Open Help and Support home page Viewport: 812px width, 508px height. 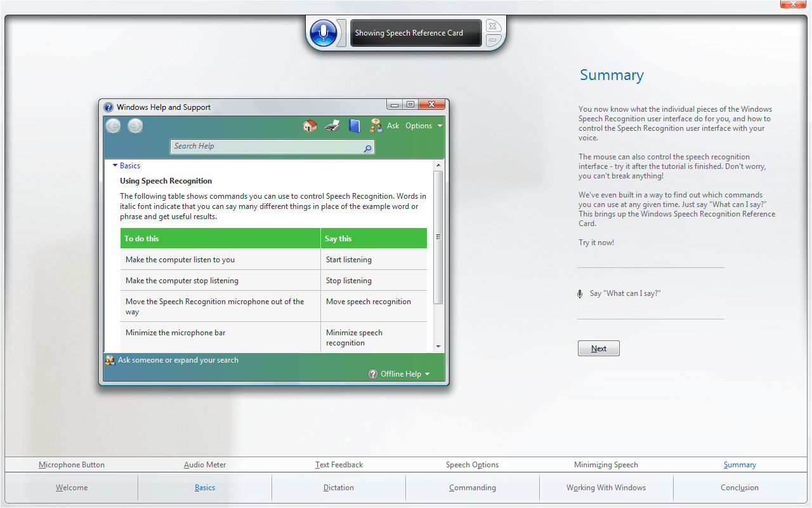(310, 126)
